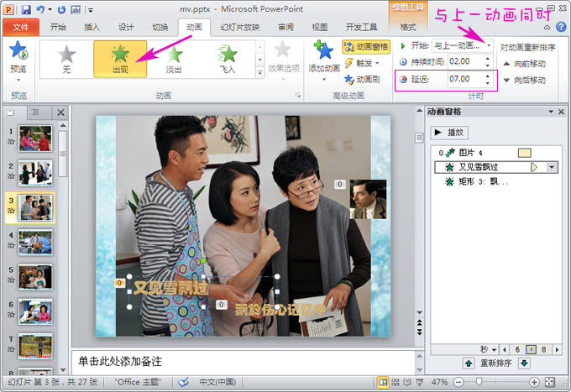This screenshot has width=571, height=392.
Task: Click the zoom out minus button
Action: pyautogui.click(x=458, y=382)
